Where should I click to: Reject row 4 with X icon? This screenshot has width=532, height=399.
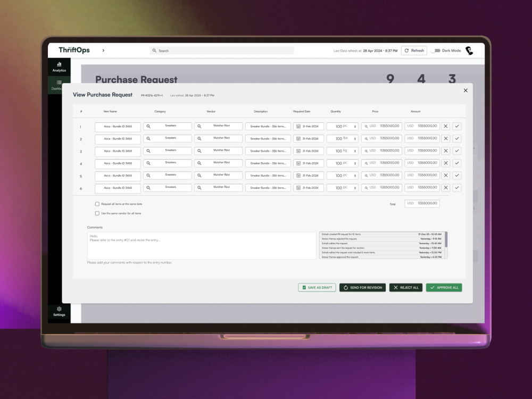tap(445, 163)
